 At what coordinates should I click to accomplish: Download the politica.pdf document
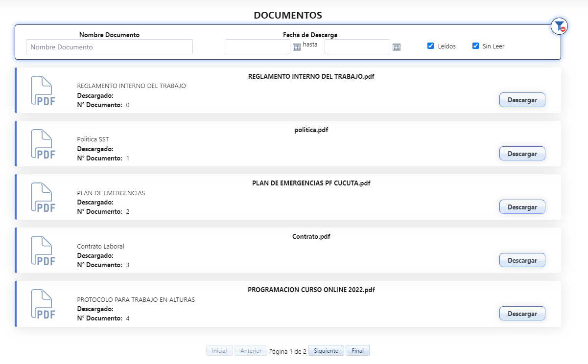522,154
